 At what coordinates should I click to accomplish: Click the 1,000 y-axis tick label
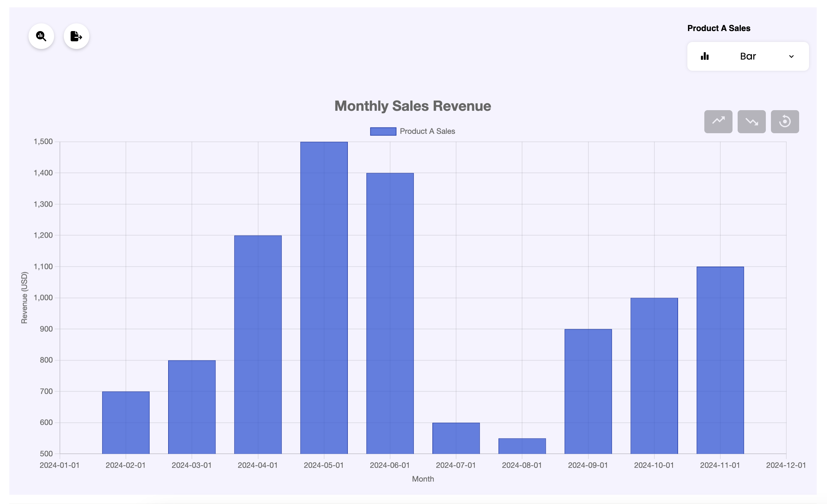tap(43, 298)
